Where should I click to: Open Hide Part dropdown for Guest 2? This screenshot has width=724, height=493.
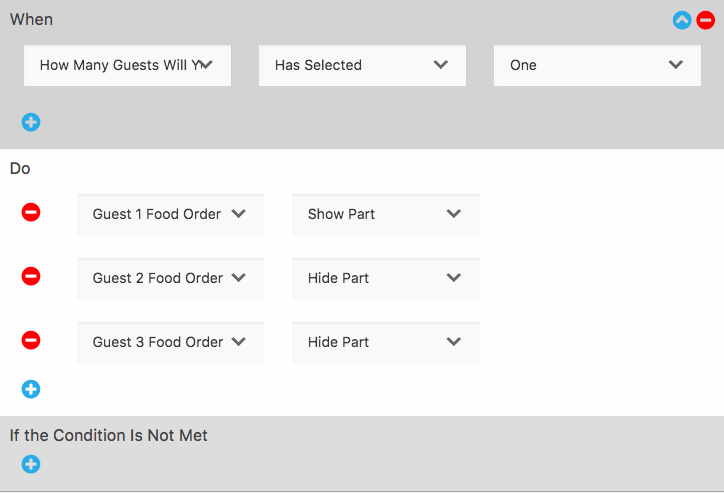click(x=385, y=278)
